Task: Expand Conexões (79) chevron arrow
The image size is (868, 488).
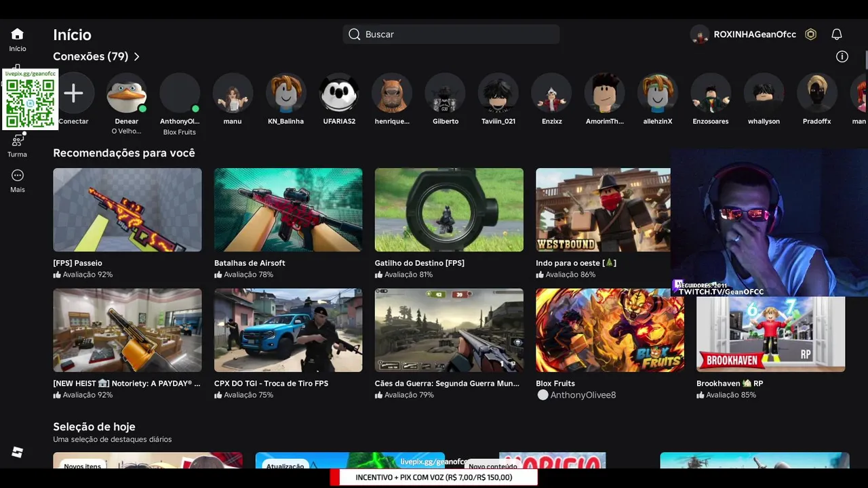Action: point(136,57)
